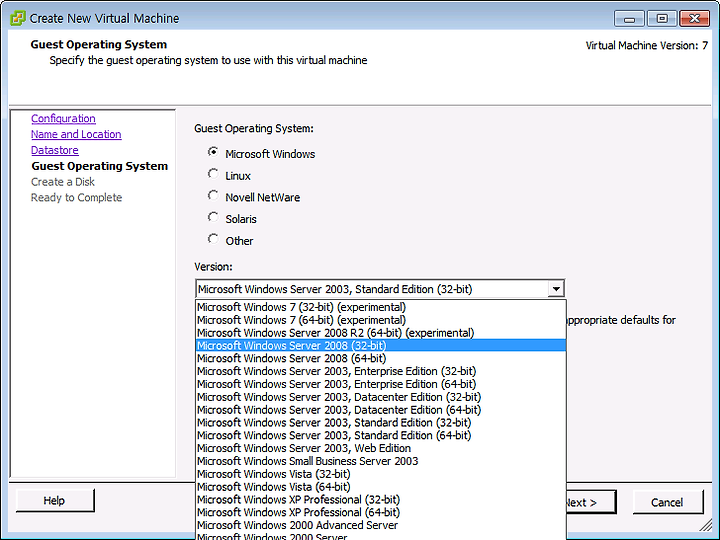The image size is (720, 540).
Task: Choose Windows Server 2003, Standard Edition (64-bit)
Action: click(x=380, y=435)
